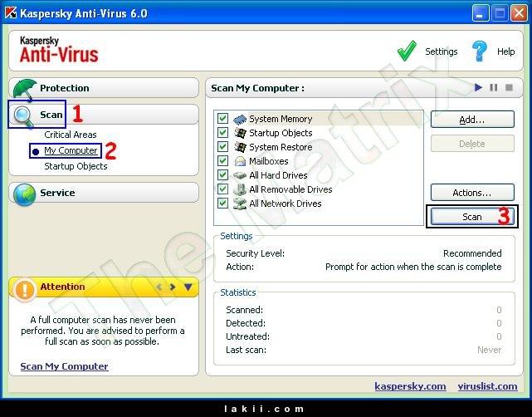532x417 pixels.
Task: Click the Scan button
Action: coord(472,217)
